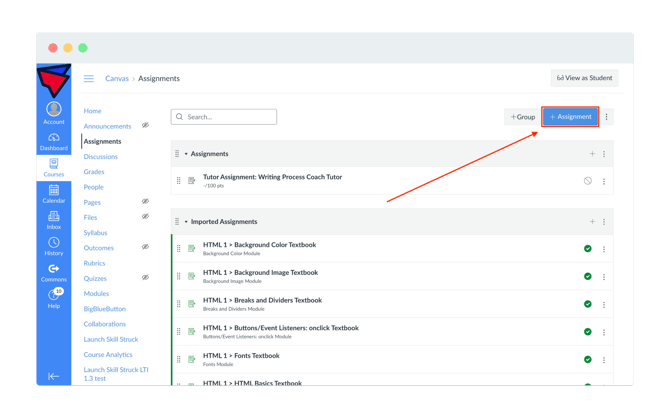Open Imported Assignments group kebab menu
This screenshot has width=670, height=418.
click(604, 222)
